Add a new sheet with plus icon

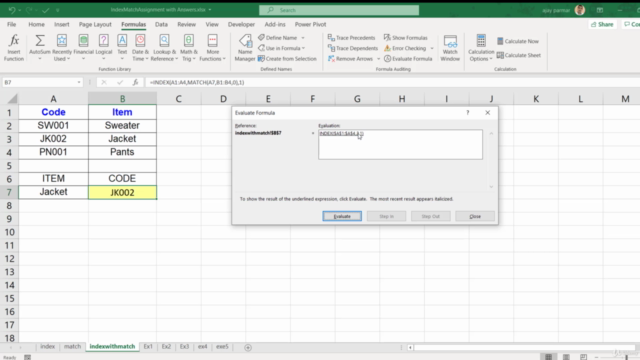(248, 347)
